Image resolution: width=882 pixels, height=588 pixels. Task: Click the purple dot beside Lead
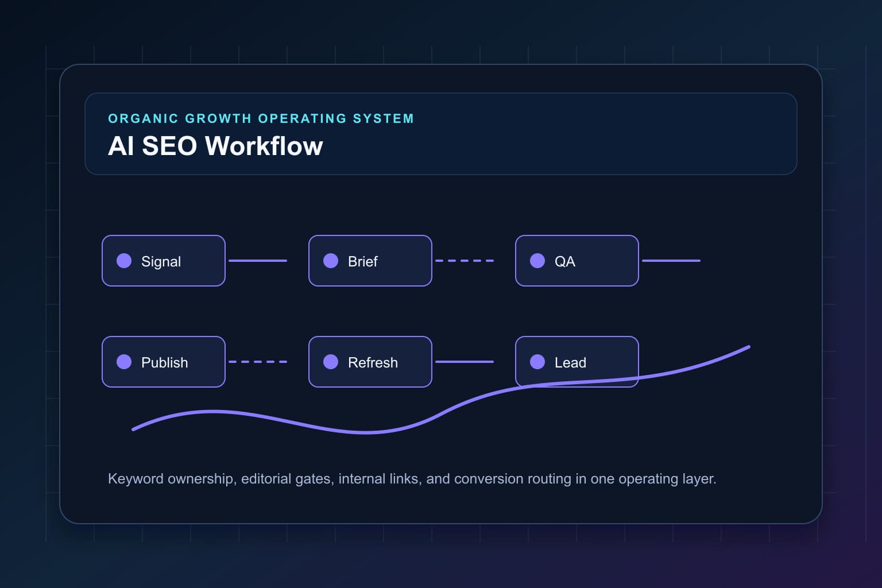coord(537,362)
